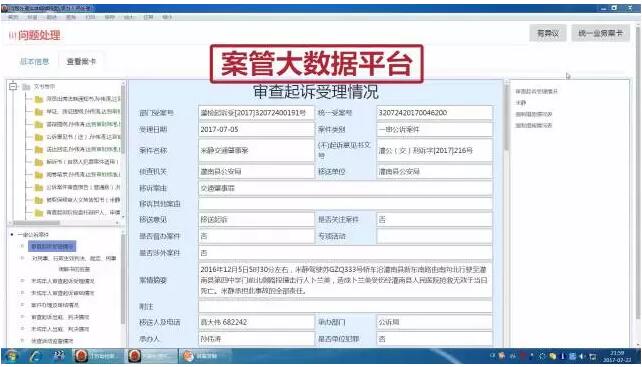Click the 是否关注案件 field
The image size is (642, 367).
(x=434, y=220)
